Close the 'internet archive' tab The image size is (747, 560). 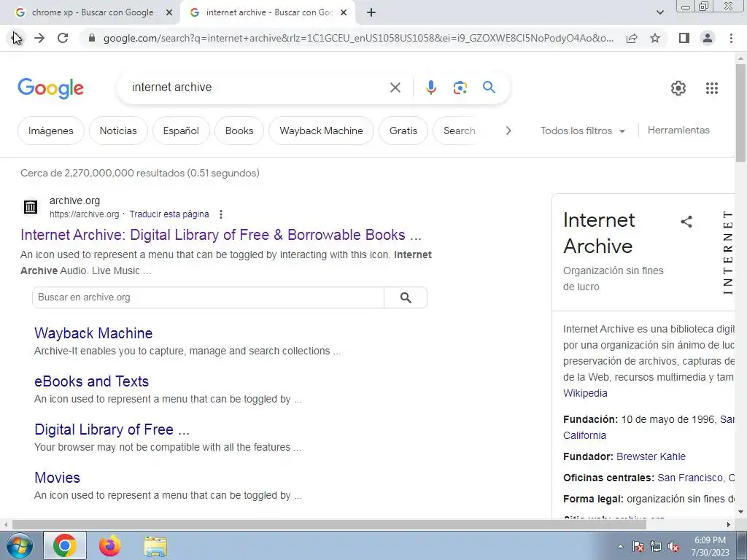[x=344, y=13]
